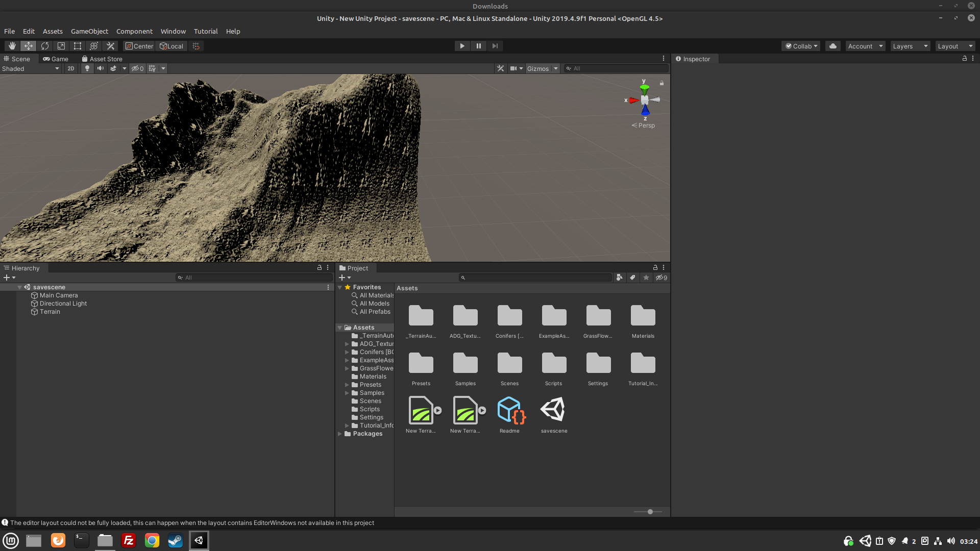
Task: Click the Pause button
Action: point(478,46)
